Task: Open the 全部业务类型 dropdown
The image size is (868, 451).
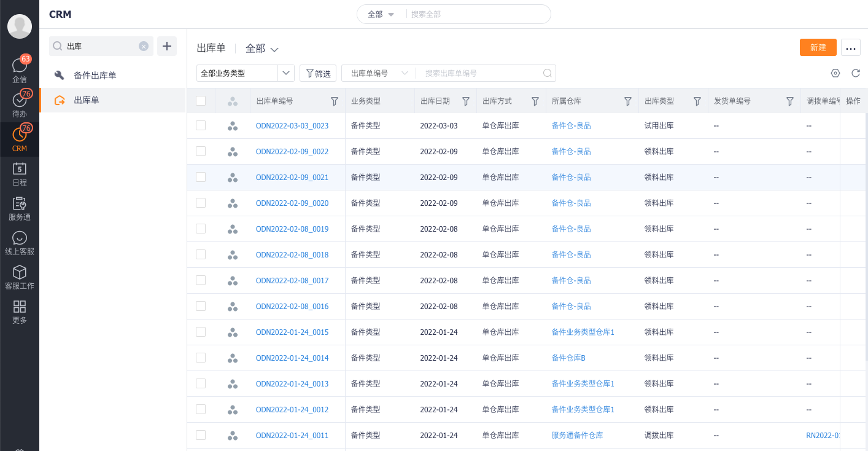Action: pos(246,73)
